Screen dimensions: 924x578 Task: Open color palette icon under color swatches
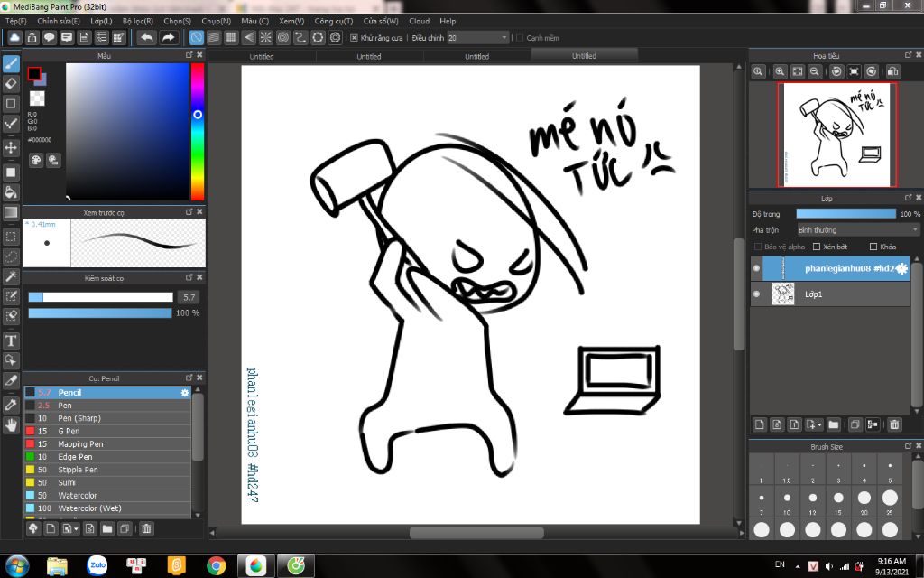(36, 160)
